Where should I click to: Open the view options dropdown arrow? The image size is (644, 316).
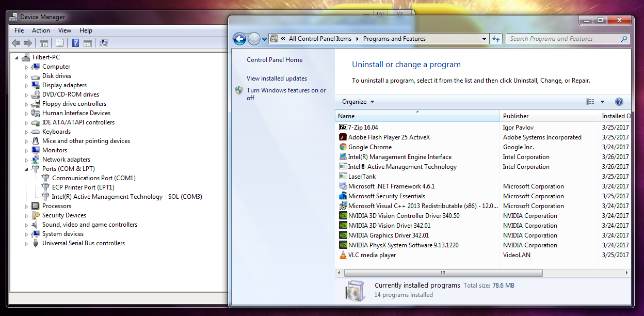pos(602,102)
